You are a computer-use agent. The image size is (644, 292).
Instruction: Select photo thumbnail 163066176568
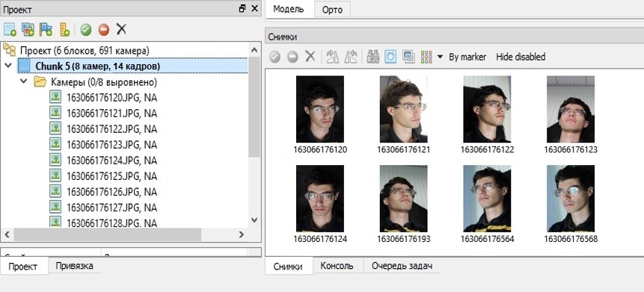click(571, 199)
